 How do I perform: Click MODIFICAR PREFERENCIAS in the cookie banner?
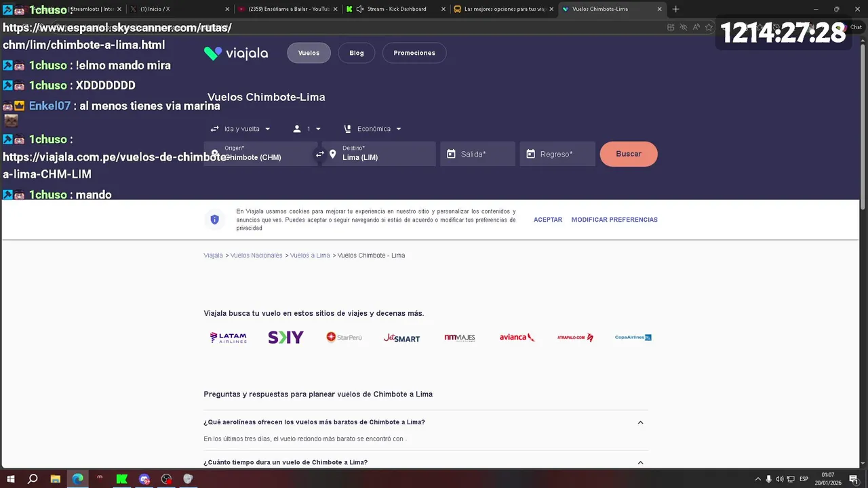coord(614,220)
